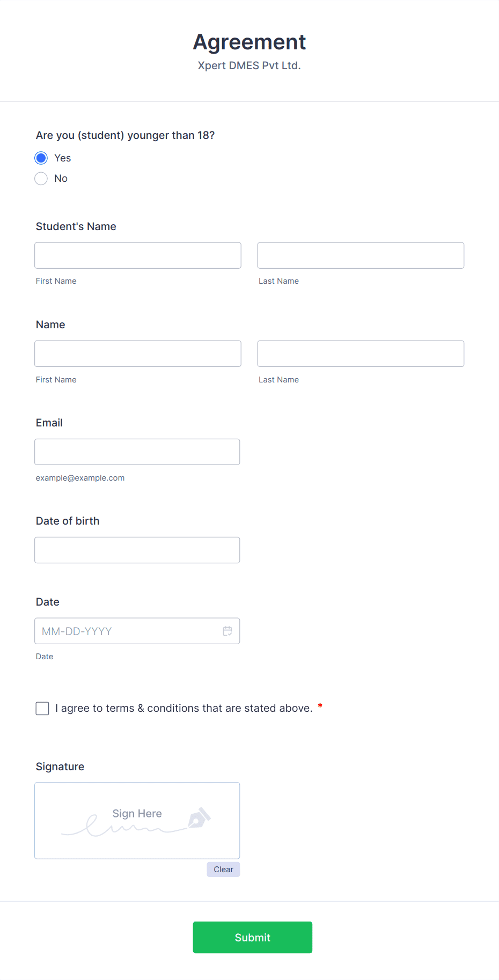Click the No option label text
This screenshot has height=980, width=499.
tap(61, 179)
